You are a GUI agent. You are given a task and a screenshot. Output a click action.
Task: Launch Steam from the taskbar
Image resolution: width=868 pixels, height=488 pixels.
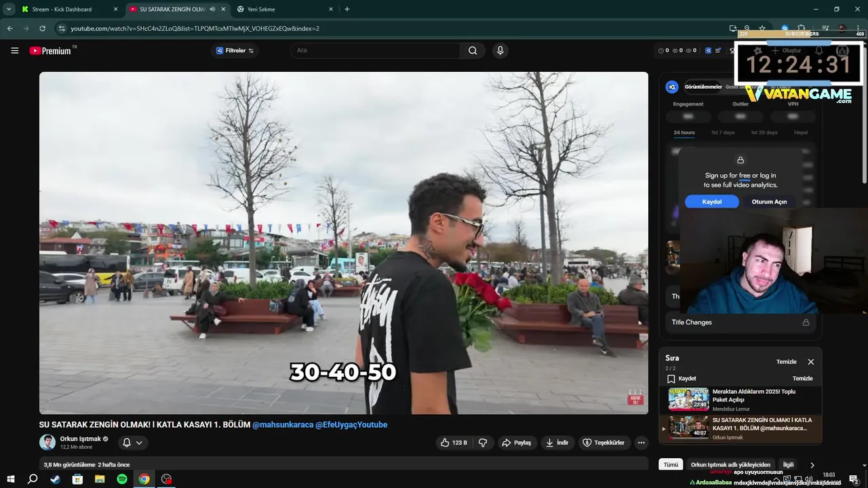(x=55, y=479)
